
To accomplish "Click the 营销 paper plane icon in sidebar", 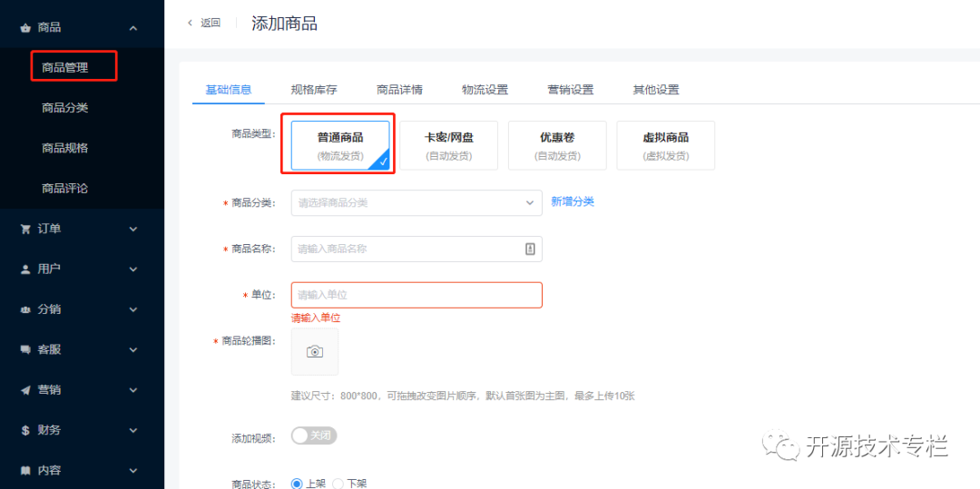I will coord(25,390).
